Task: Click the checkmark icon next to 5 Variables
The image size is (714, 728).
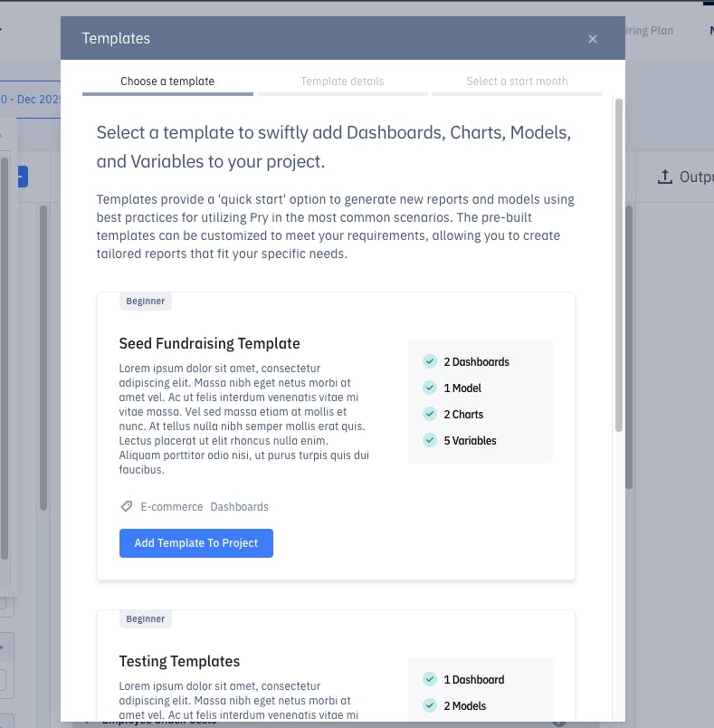Action: [430, 440]
